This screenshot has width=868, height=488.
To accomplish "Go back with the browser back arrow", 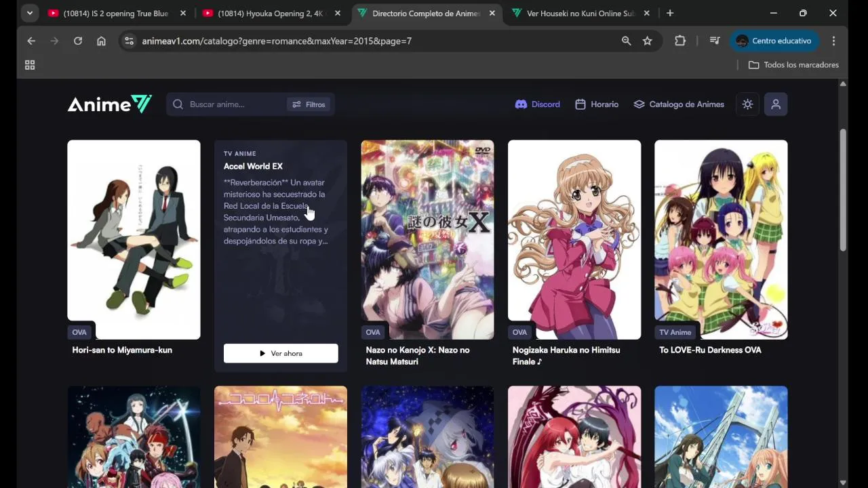I will point(31,41).
